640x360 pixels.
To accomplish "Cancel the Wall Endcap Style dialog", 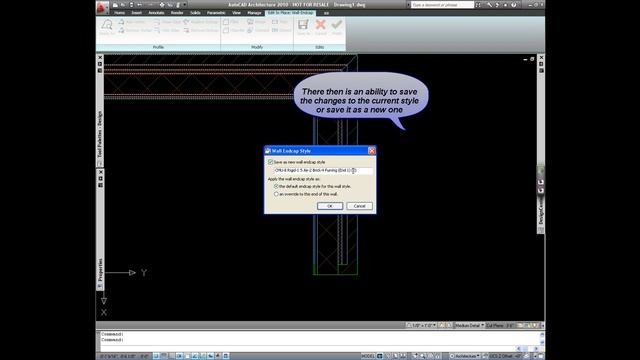I will pos(359,206).
